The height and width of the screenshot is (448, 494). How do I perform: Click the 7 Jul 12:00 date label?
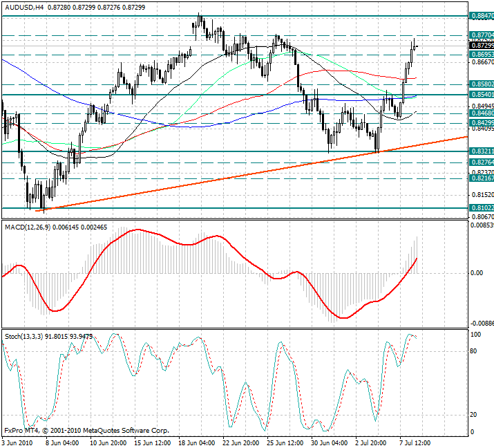pyautogui.click(x=415, y=443)
